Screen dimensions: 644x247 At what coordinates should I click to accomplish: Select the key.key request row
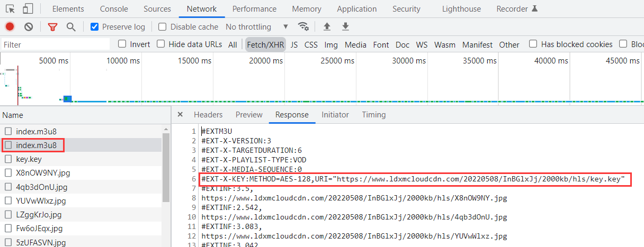pos(29,159)
